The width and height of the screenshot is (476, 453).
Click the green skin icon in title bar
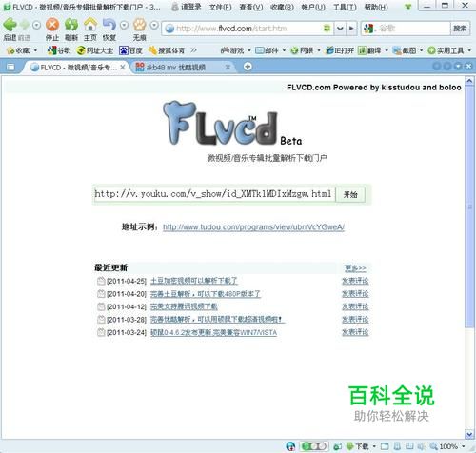(408, 7)
